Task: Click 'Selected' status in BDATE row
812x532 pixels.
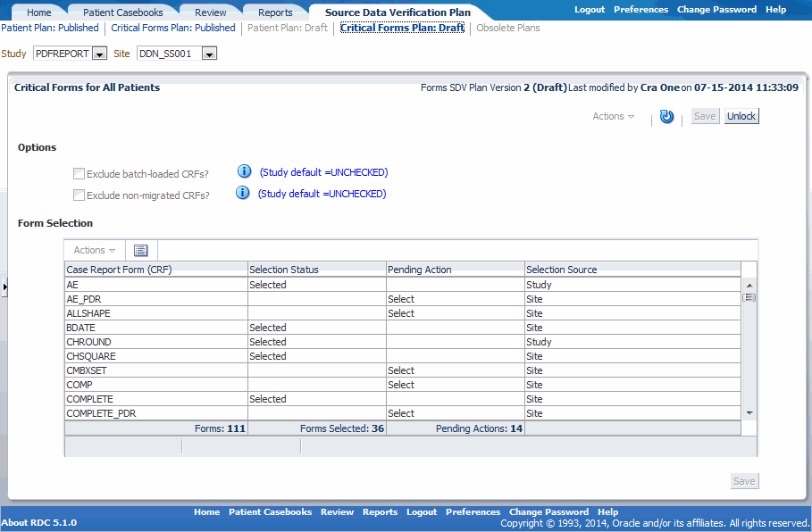Action: click(268, 328)
